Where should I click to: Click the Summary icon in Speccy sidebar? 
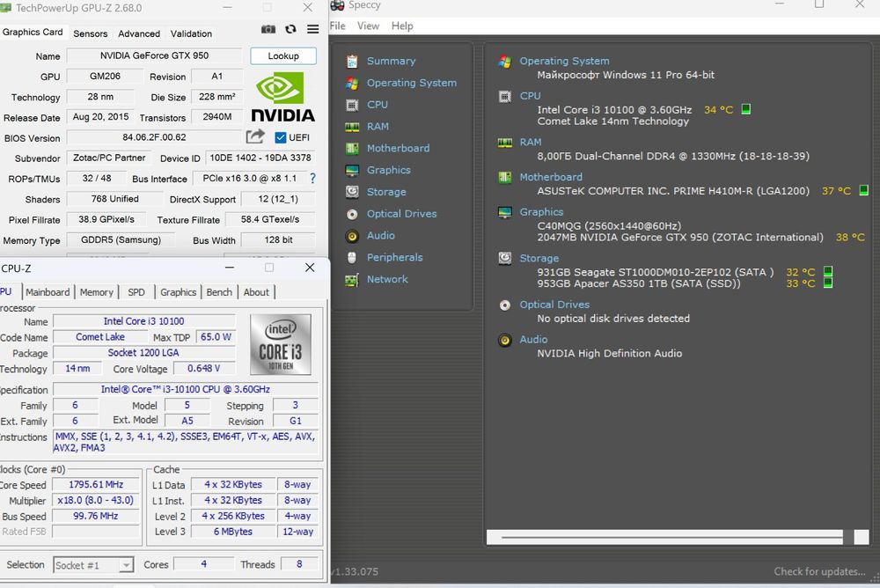click(352, 62)
